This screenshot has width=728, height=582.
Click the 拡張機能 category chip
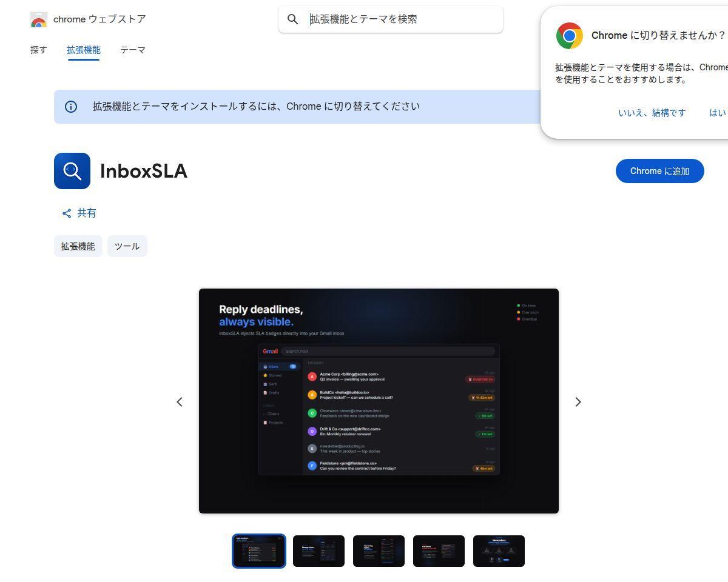pos(78,246)
